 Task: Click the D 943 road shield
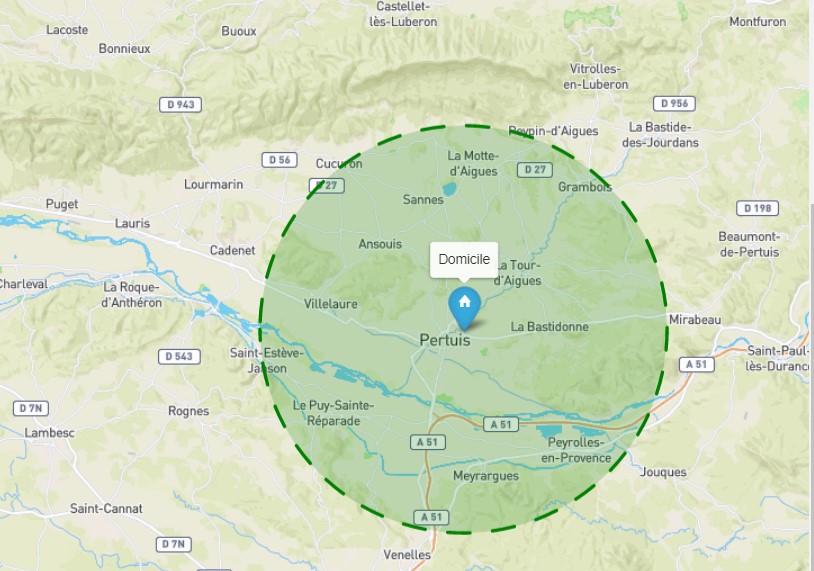(180, 104)
